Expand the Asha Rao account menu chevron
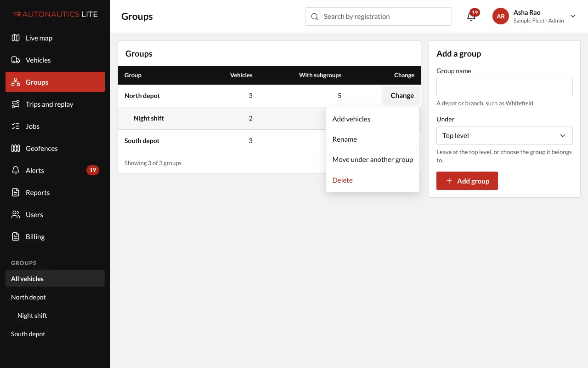Screen dimensions: 588x368 (573, 16)
